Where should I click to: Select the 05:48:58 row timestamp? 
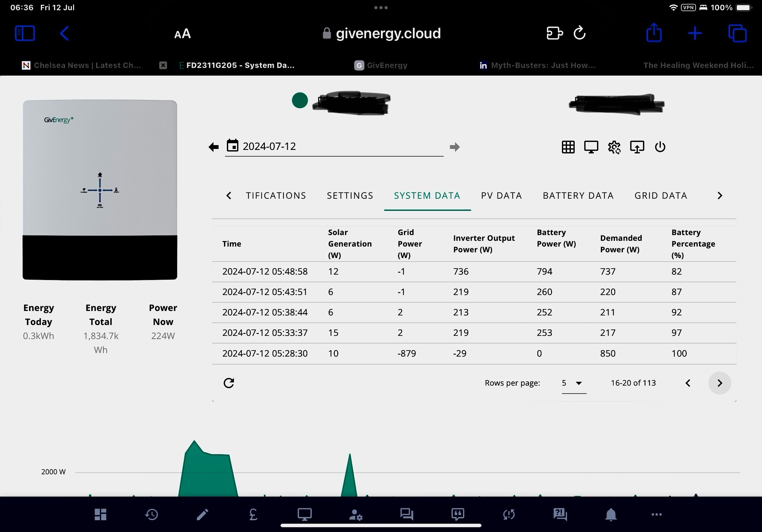(265, 272)
